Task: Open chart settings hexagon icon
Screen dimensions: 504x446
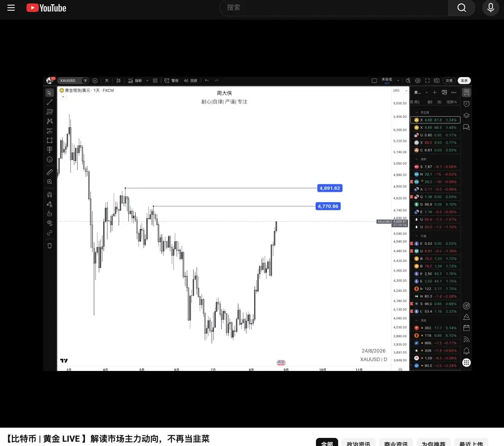Action: (x=418, y=81)
